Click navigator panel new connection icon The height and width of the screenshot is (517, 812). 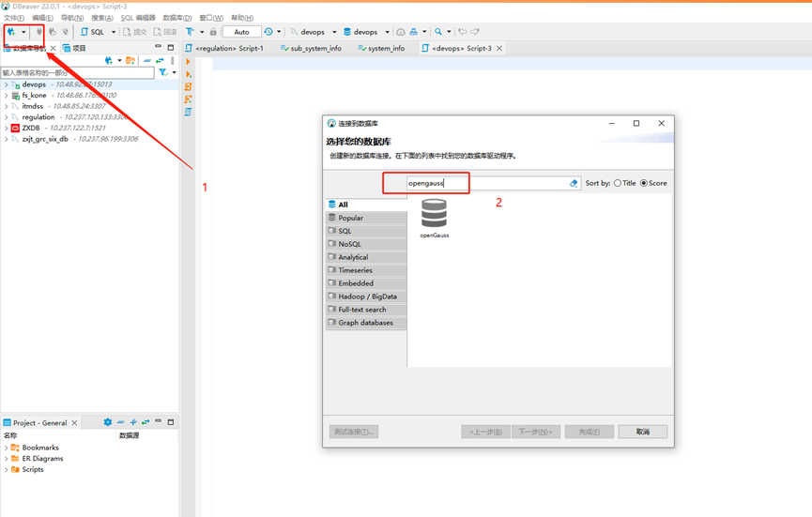pos(108,61)
